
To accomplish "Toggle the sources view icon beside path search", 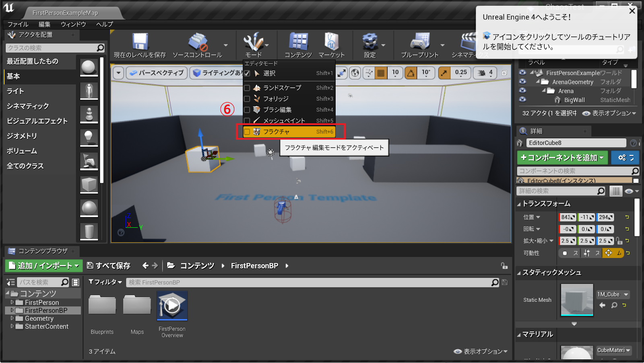I will tap(11, 282).
